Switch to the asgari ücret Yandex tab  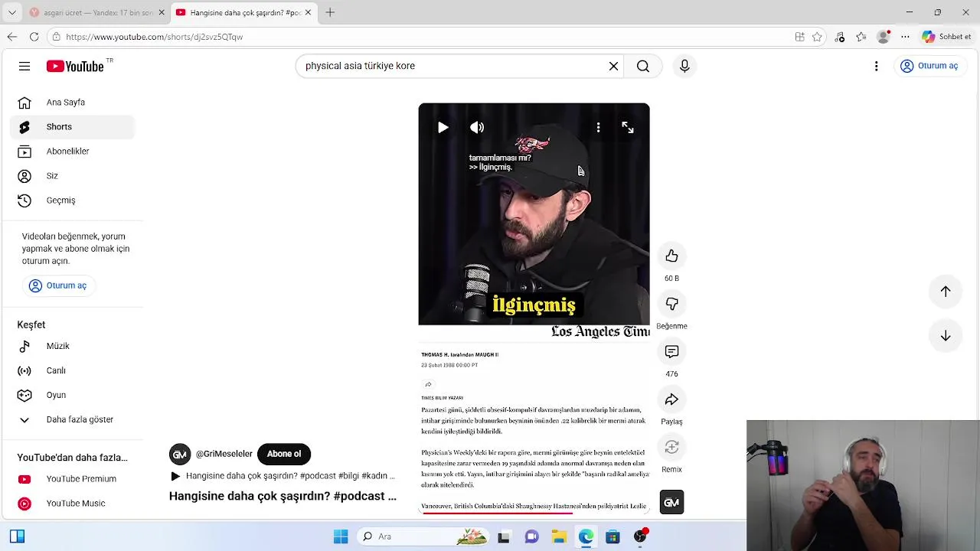[x=90, y=12]
